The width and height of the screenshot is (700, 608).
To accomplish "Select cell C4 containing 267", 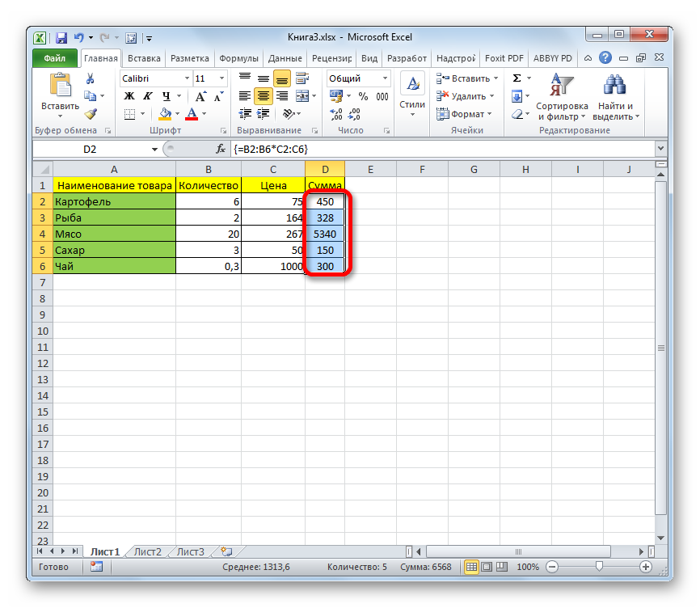I will click(x=273, y=234).
